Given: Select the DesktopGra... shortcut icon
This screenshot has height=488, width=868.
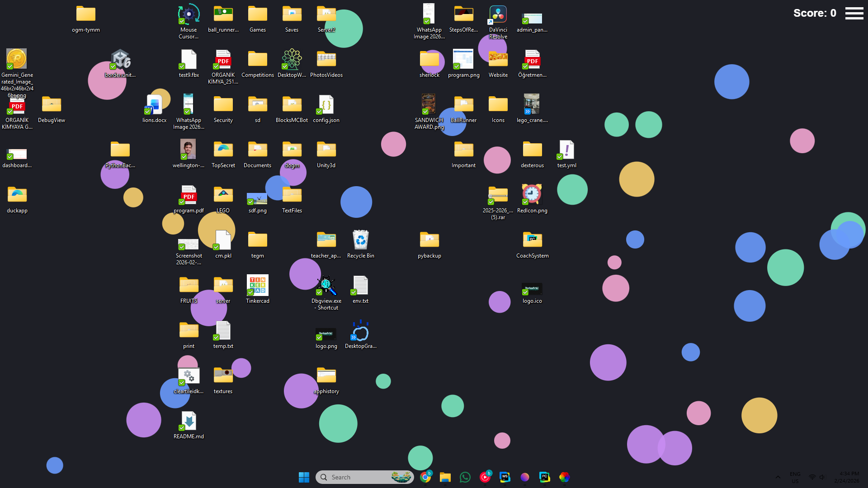Looking at the screenshot, I should (x=360, y=330).
